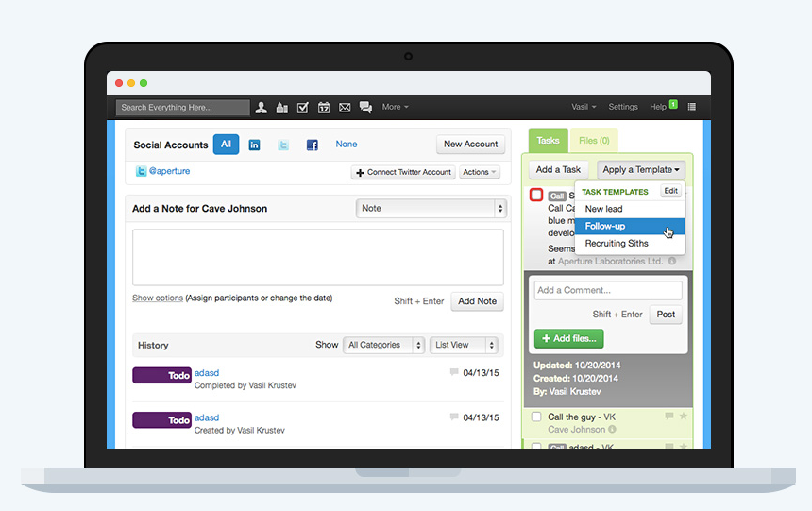Open the Note type dropdown

tap(431, 209)
